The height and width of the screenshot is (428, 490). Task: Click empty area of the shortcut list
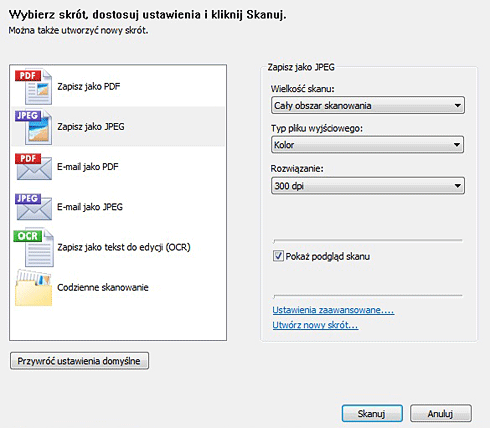118,323
